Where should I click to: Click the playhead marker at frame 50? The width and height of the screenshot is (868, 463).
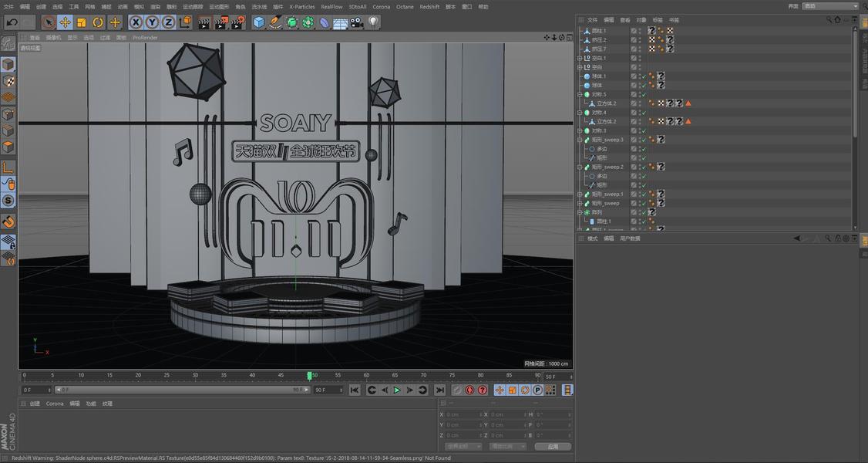309,376
